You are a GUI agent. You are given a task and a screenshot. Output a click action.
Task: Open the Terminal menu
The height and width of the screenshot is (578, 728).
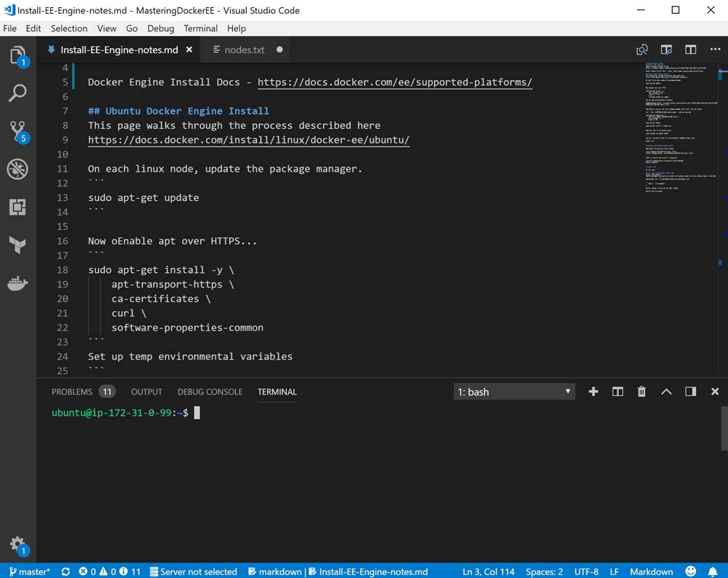(201, 28)
